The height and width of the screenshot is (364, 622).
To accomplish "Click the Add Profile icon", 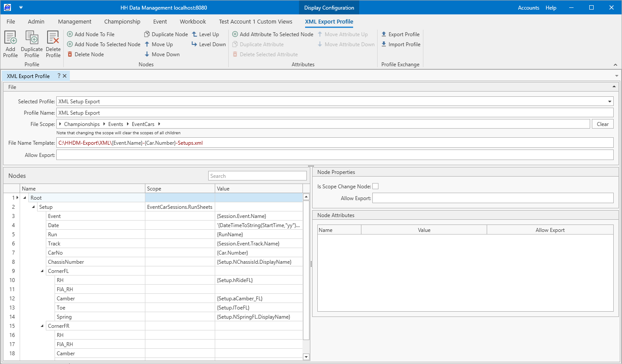I will click(x=10, y=38).
